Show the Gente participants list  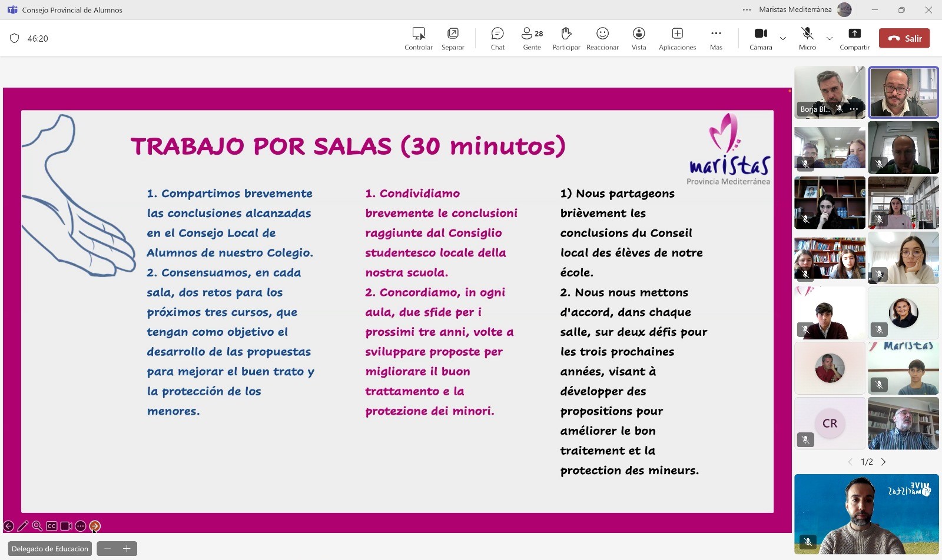pyautogui.click(x=532, y=38)
